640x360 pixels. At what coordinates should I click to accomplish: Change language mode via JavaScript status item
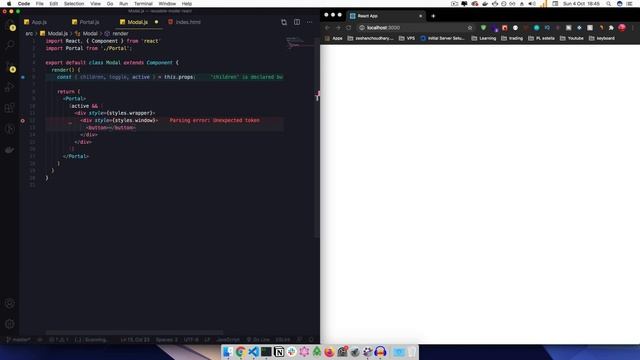(228, 340)
